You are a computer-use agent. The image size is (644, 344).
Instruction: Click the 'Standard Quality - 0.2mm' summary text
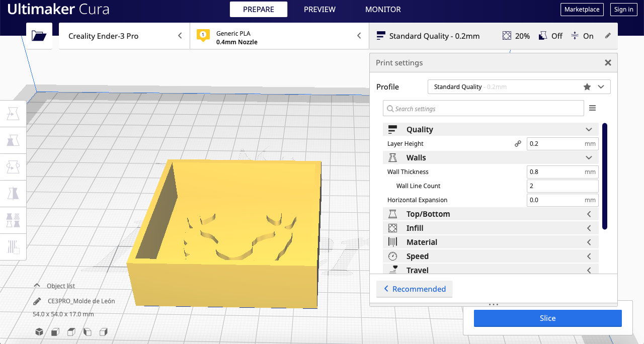(x=434, y=36)
